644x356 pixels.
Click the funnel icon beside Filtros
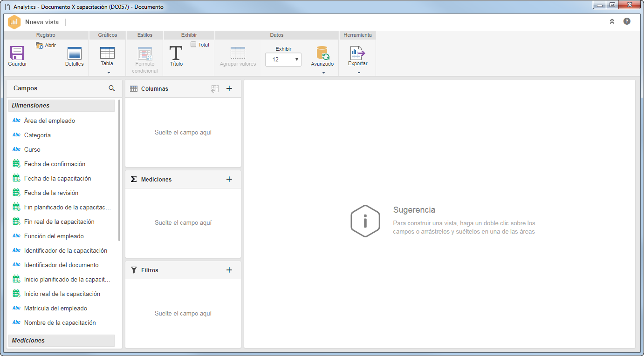coord(134,270)
